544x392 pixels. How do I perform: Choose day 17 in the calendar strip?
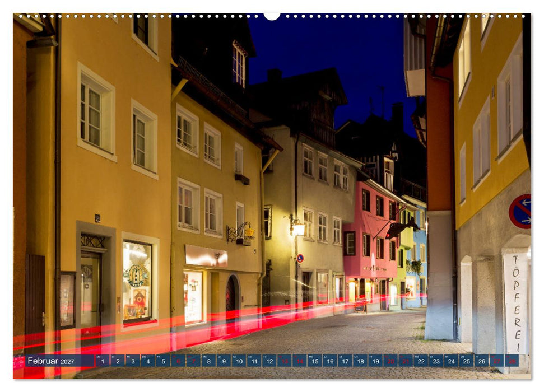tap(345, 361)
